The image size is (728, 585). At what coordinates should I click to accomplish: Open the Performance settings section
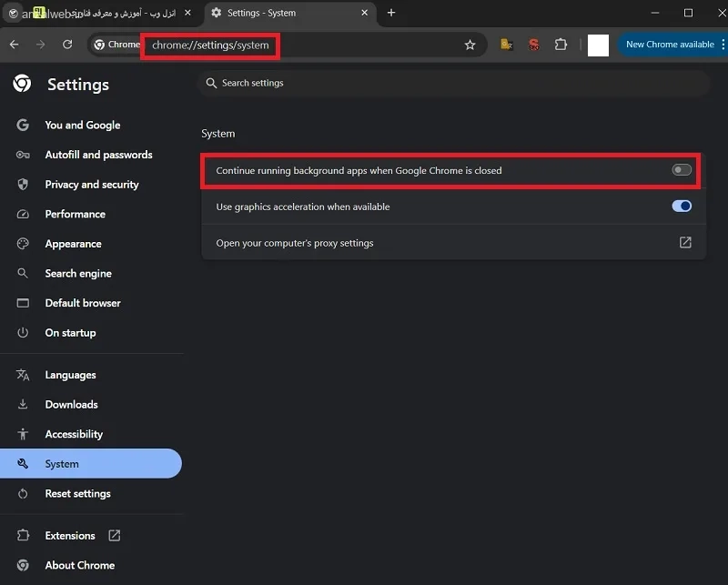76,214
